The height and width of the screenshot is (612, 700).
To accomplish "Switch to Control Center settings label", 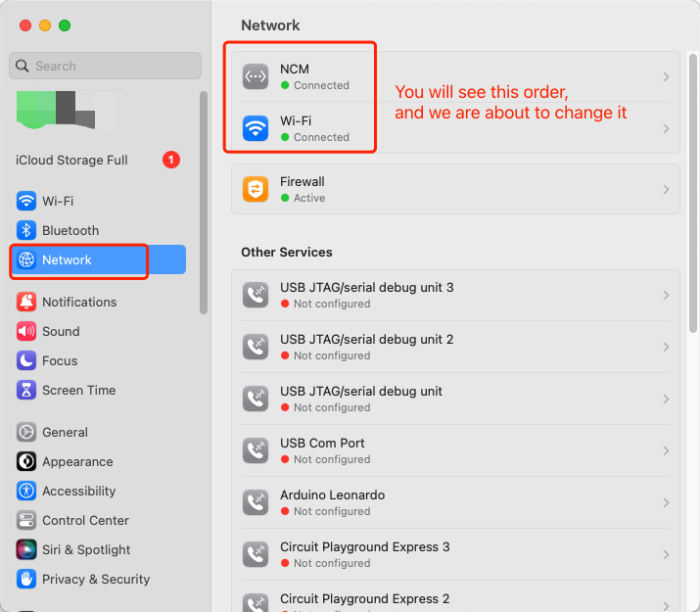I will pos(86,521).
